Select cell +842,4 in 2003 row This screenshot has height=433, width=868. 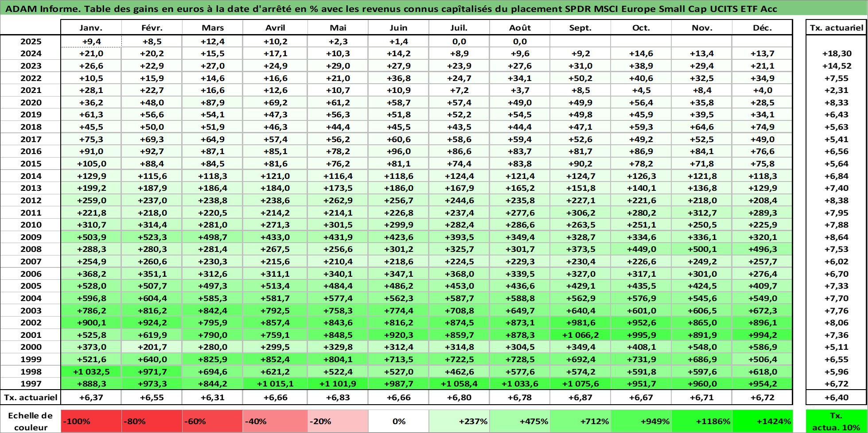pos(213,311)
